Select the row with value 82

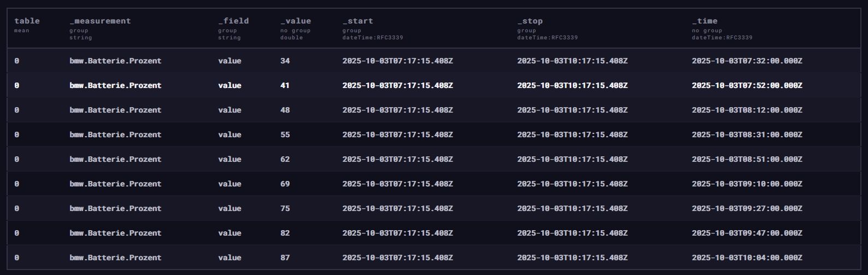285,233
